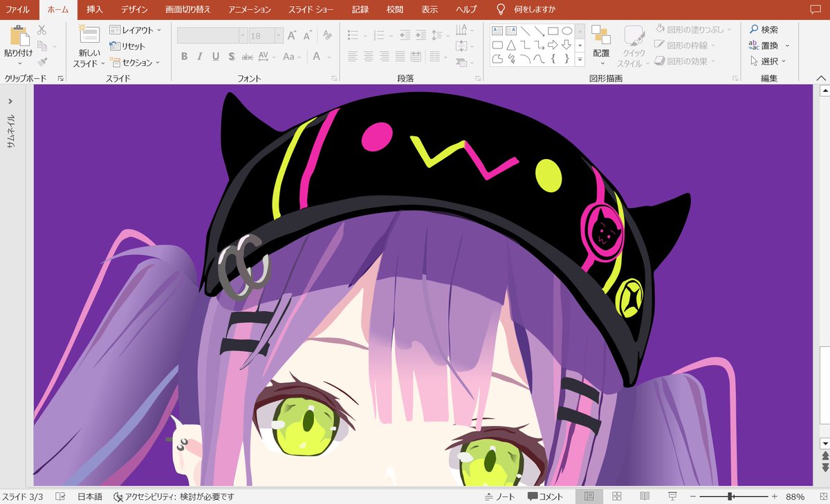
Task: Expand the shapes gallery More button
Action: 580,59
